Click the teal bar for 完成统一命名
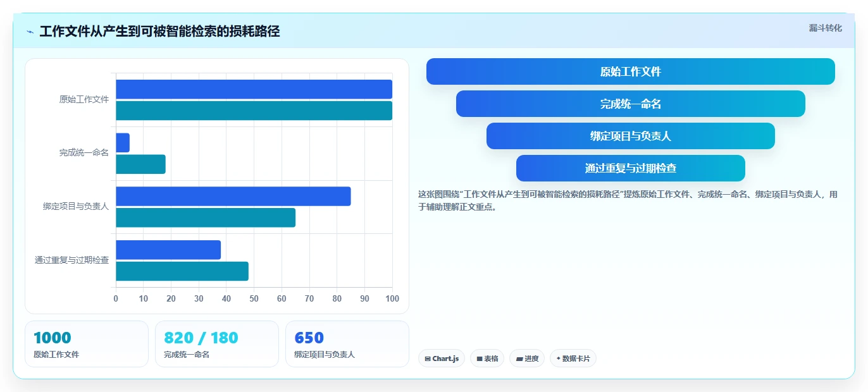The height and width of the screenshot is (392, 868). coord(140,164)
